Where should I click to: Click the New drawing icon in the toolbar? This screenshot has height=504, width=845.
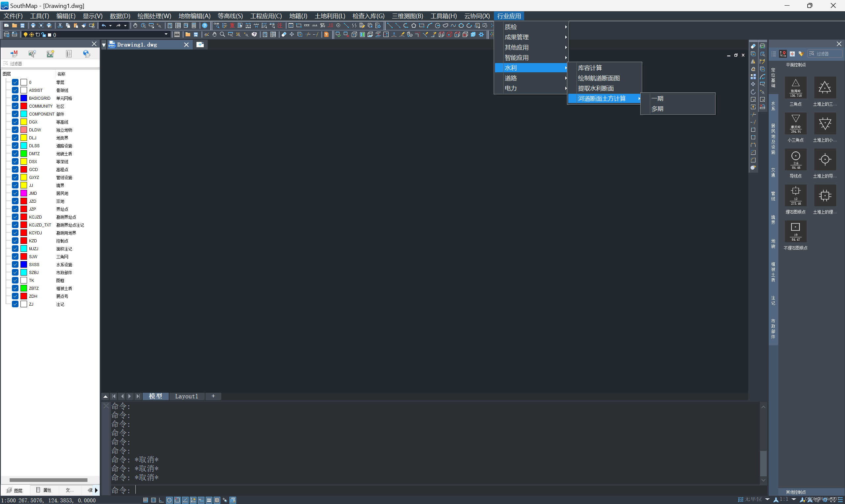(6, 25)
